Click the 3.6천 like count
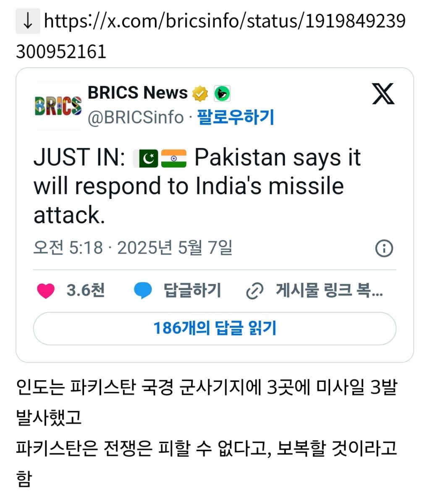The height and width of the screenshot is (504, 430). point(86,290)
